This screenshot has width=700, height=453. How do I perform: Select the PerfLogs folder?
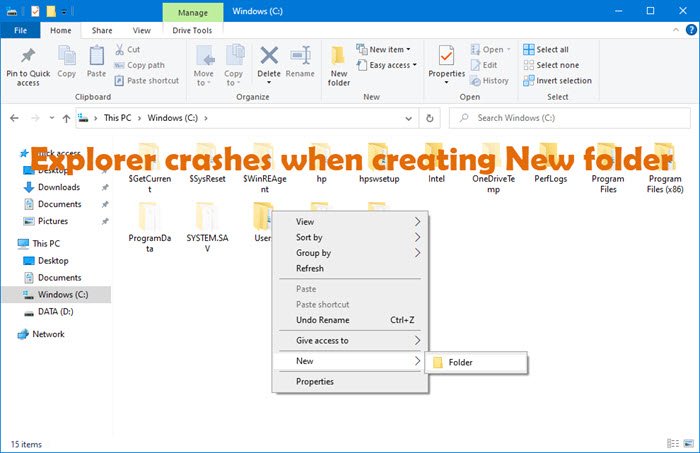pos(550,163)
